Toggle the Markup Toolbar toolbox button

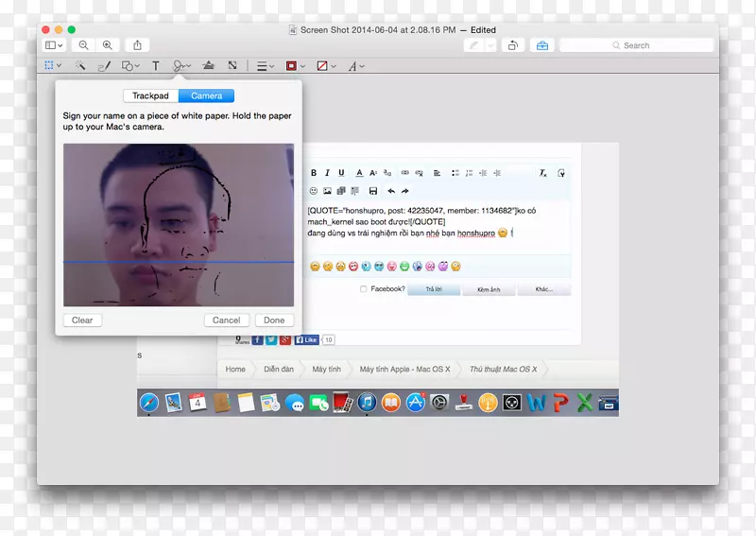(x=541, y=45)
